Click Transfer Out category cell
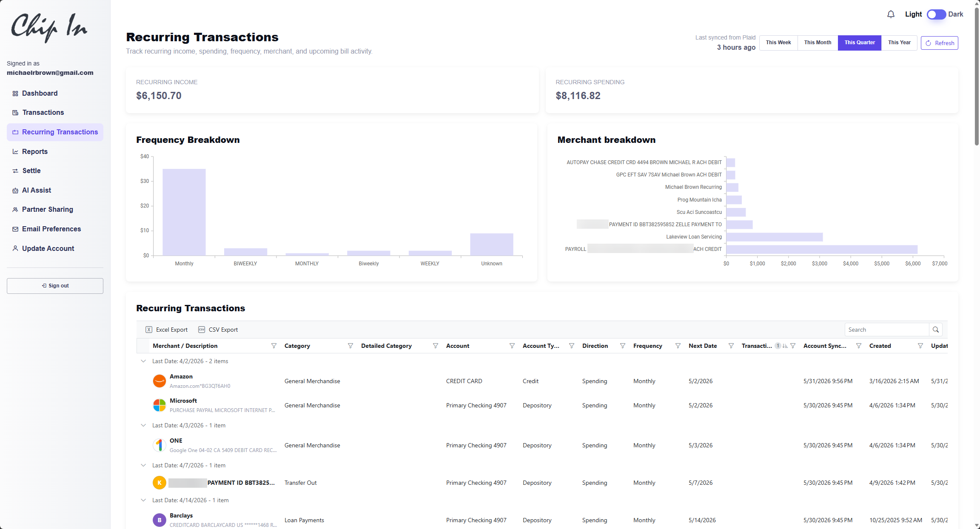 tap(300, 483)
